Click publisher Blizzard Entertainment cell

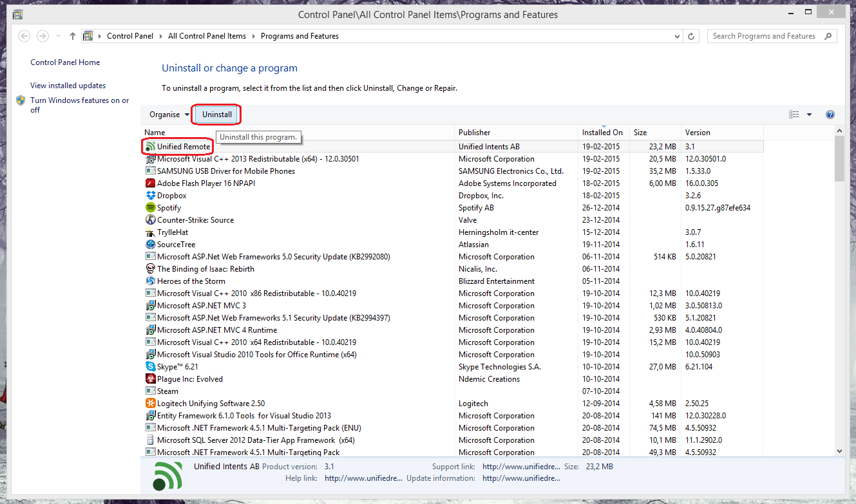point(497,281)
